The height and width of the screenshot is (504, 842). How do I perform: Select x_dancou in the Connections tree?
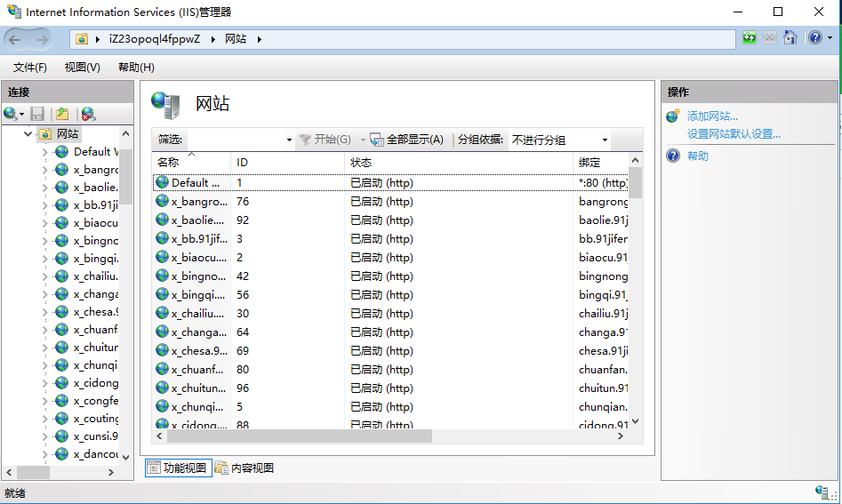(96, 454)
